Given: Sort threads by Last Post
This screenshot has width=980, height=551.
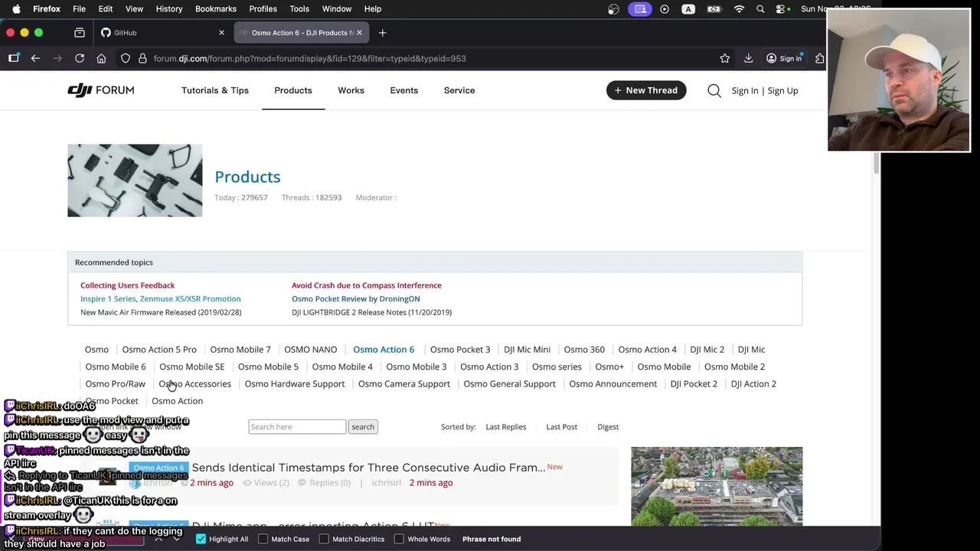Looking at the screenshot, I should (x=562, y=427).
